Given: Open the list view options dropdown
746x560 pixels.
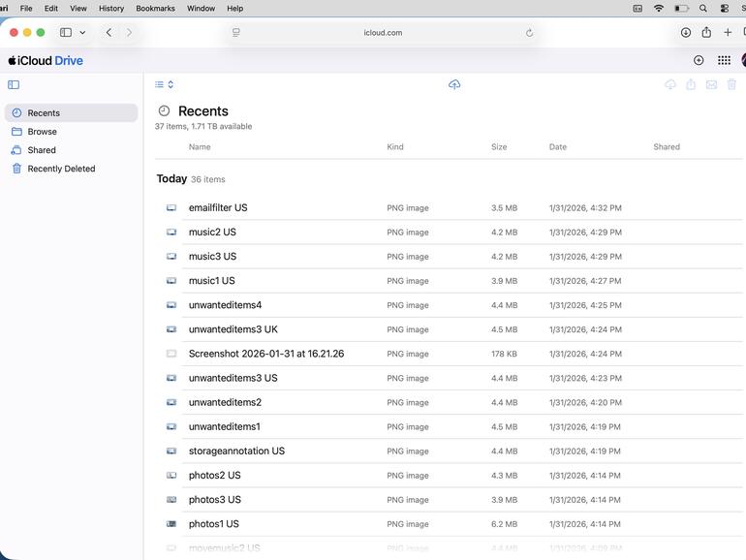Looking at the screenshot, I should click(164, 84).
